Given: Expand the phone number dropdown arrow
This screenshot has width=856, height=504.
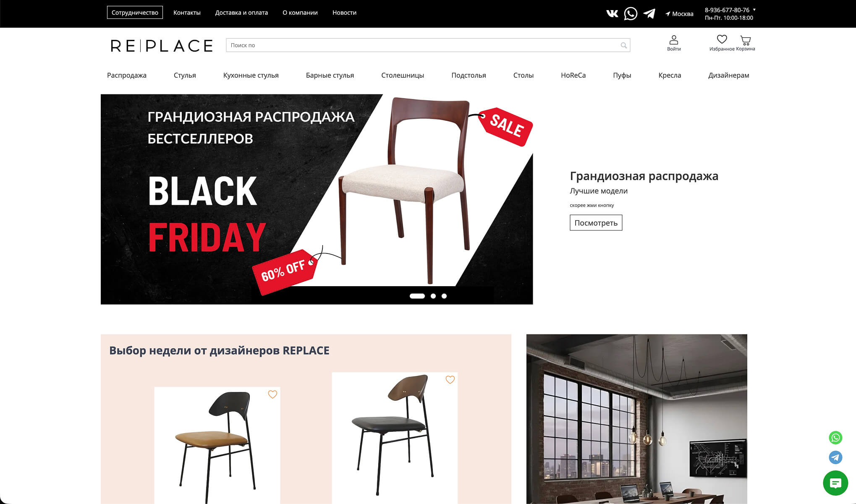Looking at the screenshot, I should point(754,10).
